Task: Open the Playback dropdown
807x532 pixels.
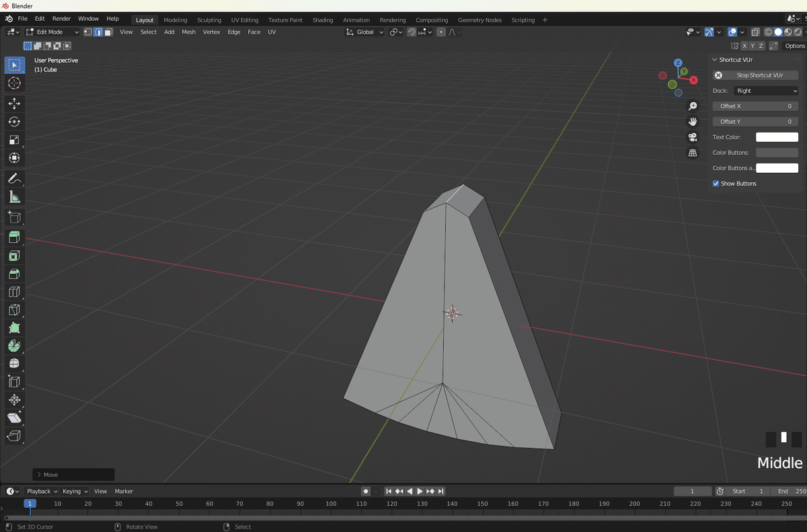Action: tap(42, 492)
